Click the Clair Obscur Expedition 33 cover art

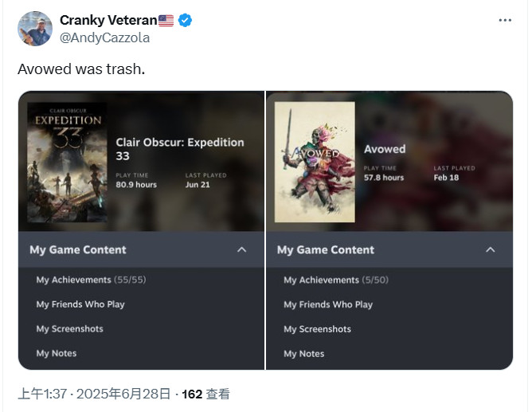click(x=67, y=162)
